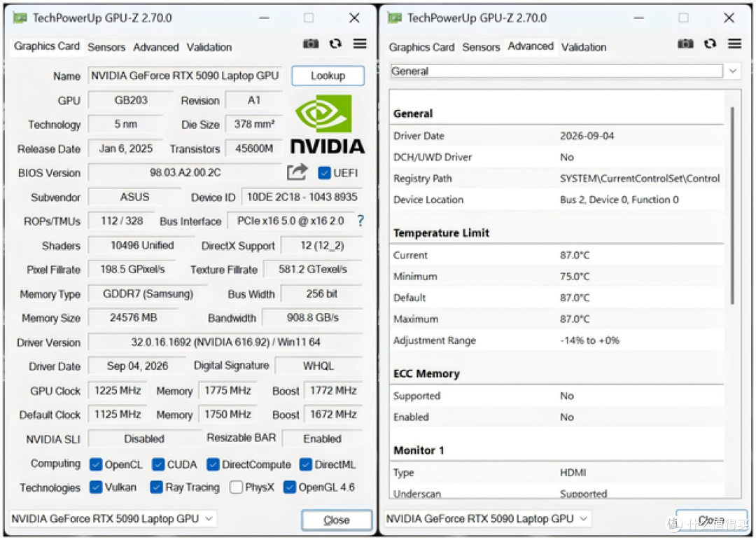Click the Close button in left window
Screen dimensions: 756x540
click(337, 520)
